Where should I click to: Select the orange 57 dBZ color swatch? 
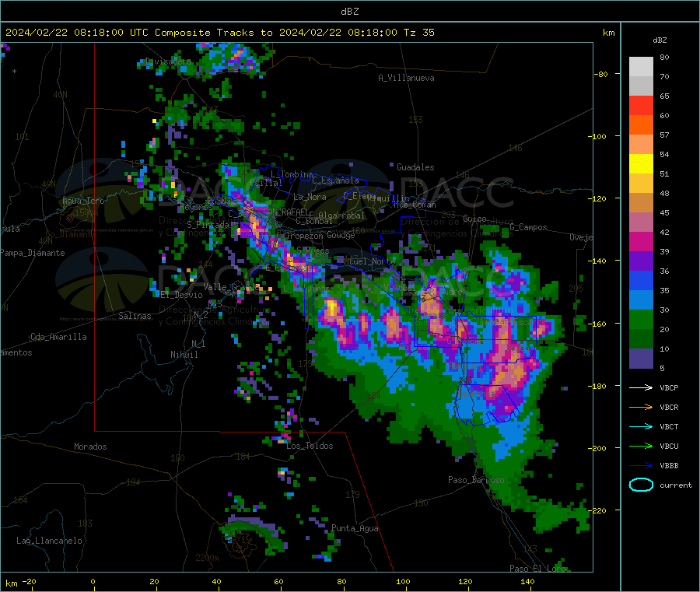(x=641, y=125)
